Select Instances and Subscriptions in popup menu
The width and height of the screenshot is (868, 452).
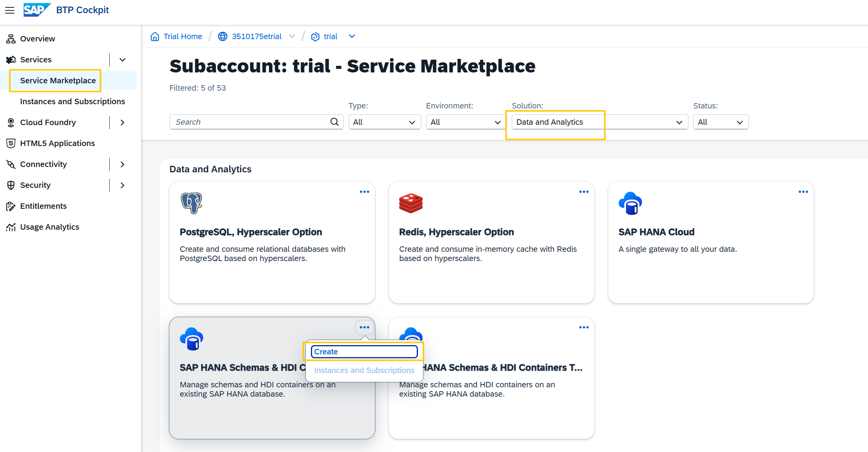364,370
